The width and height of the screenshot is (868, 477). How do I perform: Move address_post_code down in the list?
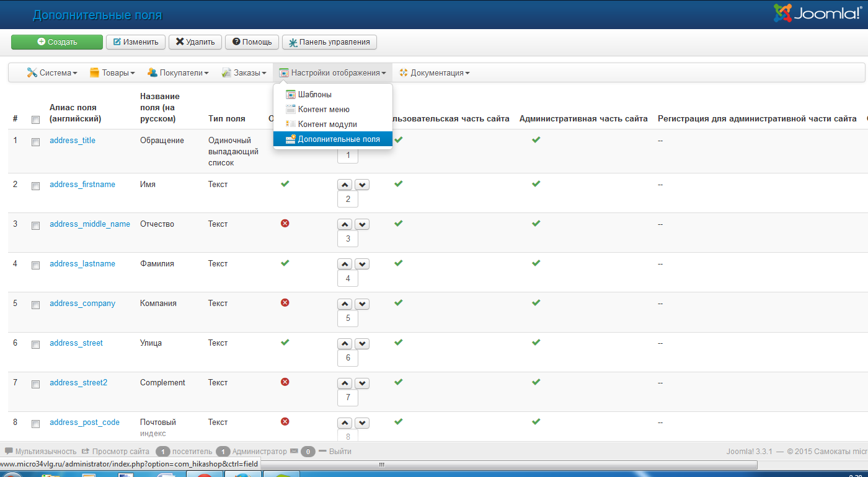(362, 422)
